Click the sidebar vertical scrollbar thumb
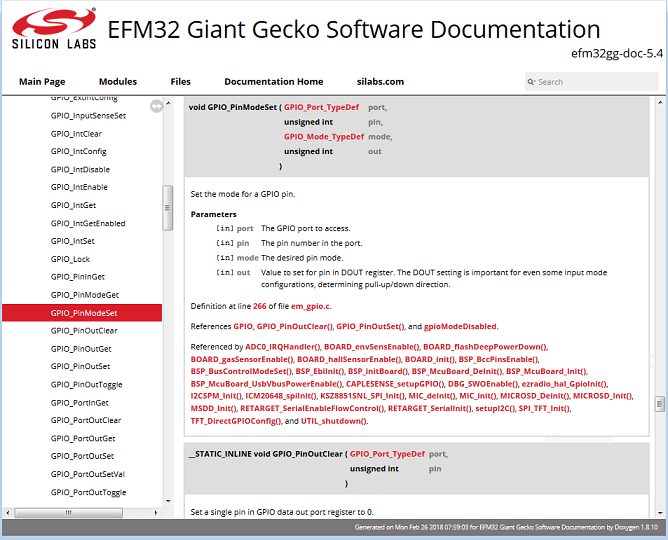 [x=168, y=208]
